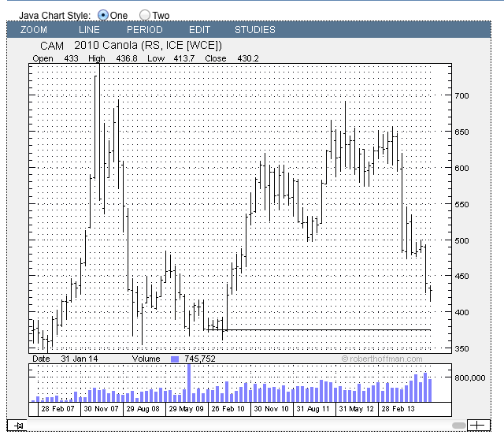This screenshot has width=504, height=435.
Task: Click the horizontal support line on the chart
Action: [x=318, y=330]
